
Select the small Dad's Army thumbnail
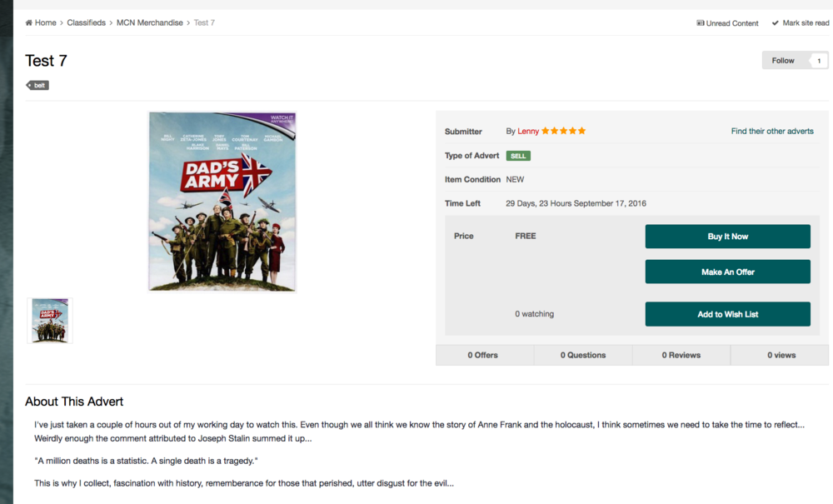[x=50, y=320]
